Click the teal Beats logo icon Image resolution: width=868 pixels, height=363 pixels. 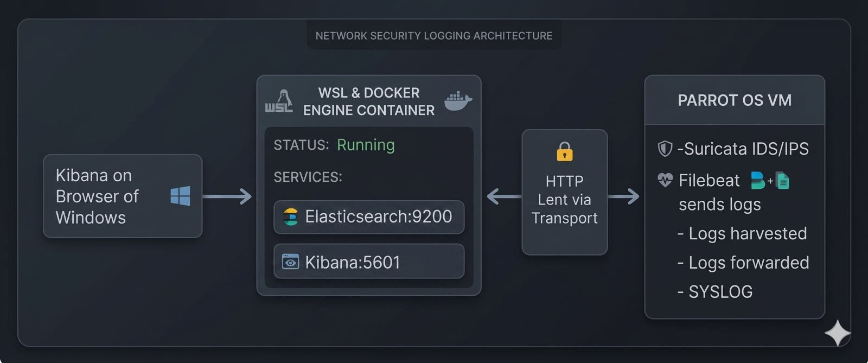[x=758, y=180]
